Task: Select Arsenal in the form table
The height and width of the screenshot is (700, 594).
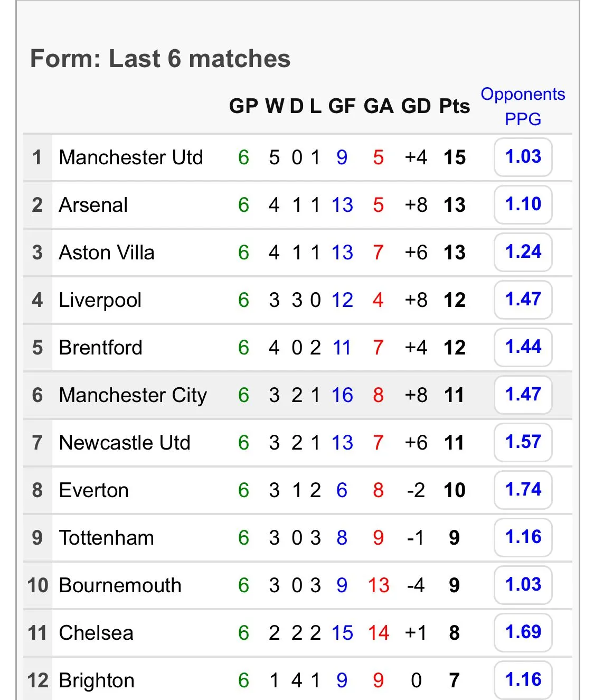Action: pyautogui.click(x=93, y=205)
